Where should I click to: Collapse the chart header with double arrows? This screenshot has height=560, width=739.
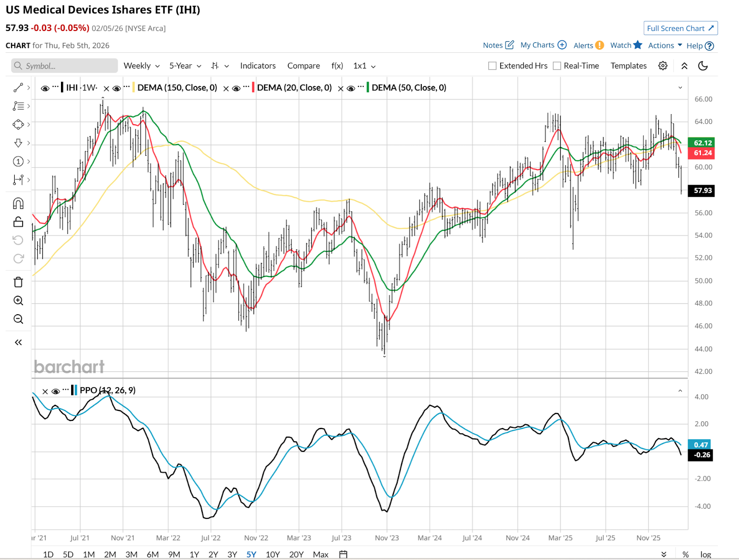(684, 66)
